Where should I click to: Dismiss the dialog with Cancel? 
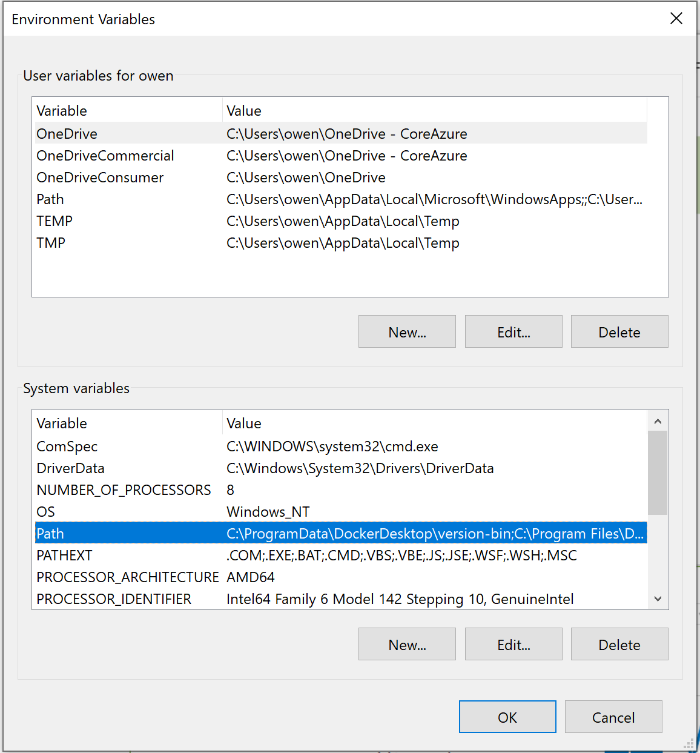click(x=613, y=717)
